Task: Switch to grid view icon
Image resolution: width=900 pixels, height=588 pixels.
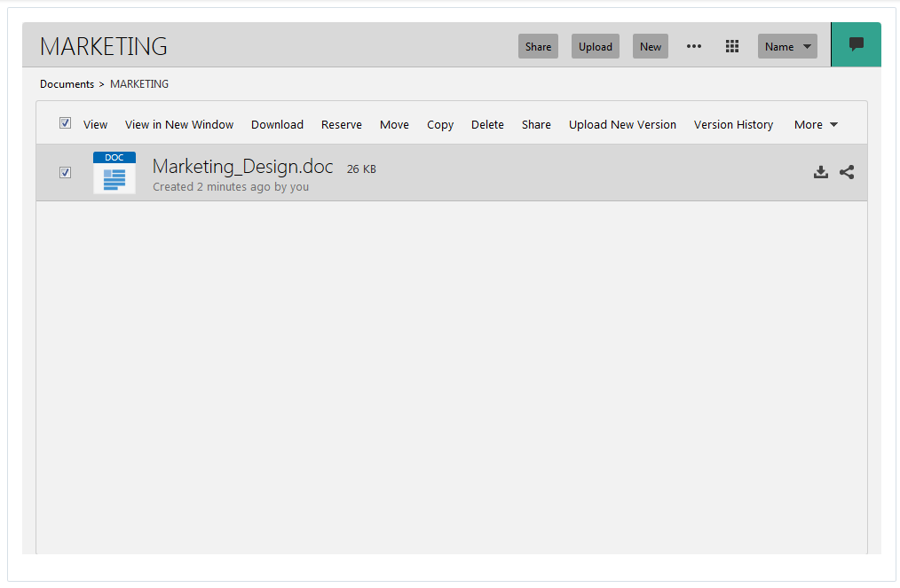Action: tap(732, 46)
